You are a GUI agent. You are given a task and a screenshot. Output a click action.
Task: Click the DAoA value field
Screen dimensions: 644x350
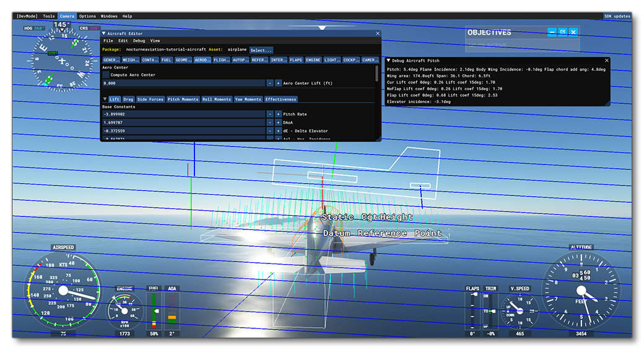click(x=183, y=122)
